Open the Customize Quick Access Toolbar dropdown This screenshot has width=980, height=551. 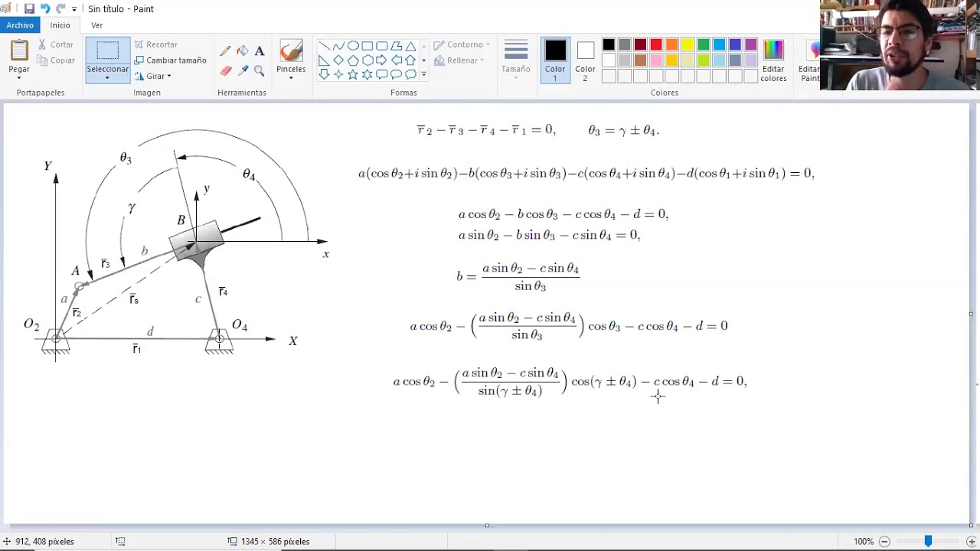click(74, 9)
